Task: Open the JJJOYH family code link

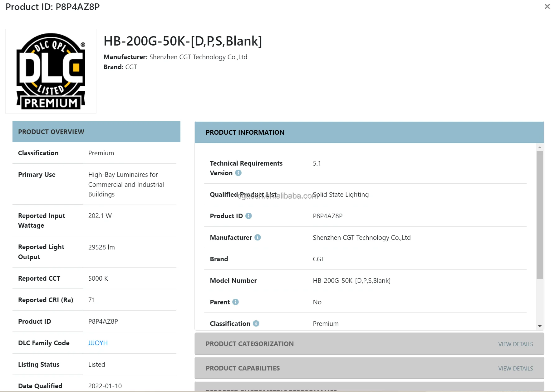Action: pyautogui.click(x=98, y=343)
